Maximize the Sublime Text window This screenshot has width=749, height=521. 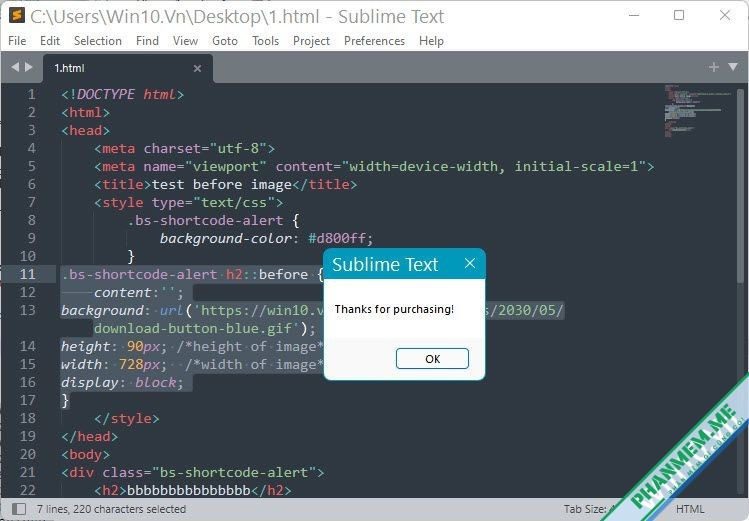(x=679, y=15)
